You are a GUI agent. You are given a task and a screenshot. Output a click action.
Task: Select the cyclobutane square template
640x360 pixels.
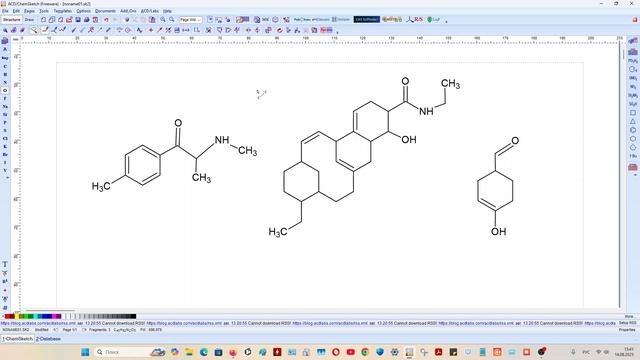[x=633, y=113]
